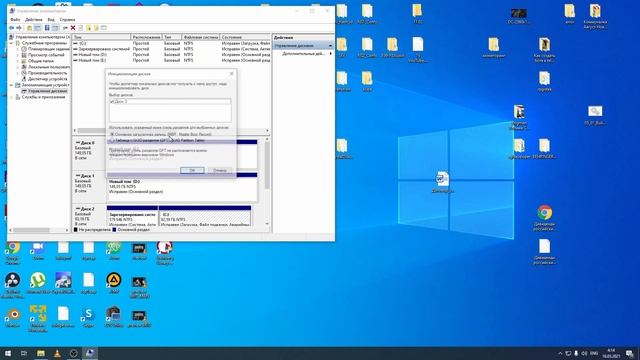Click the Forward arrow in Computer Management toolbar
Screen dimensions: 640x360
click(x=19, y=28)
